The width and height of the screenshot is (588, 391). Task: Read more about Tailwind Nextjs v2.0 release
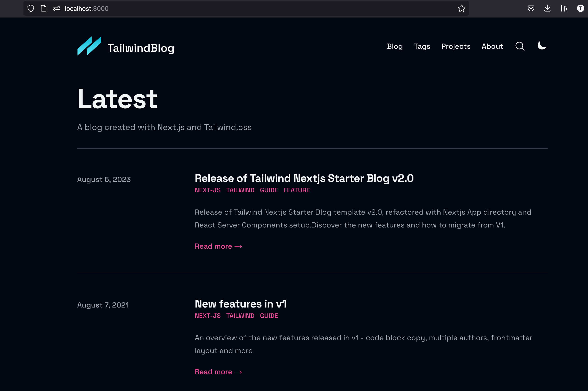(x=218, y=246)
